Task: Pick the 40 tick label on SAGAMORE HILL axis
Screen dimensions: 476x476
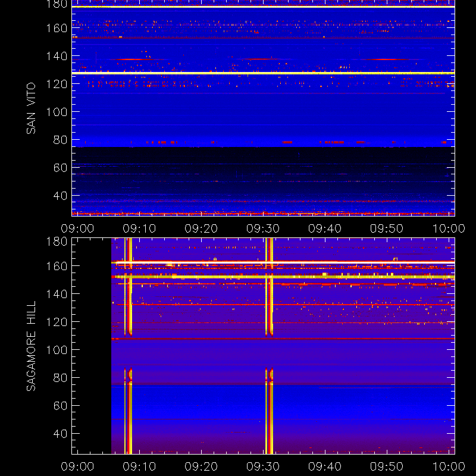Action: coord(60,434)
